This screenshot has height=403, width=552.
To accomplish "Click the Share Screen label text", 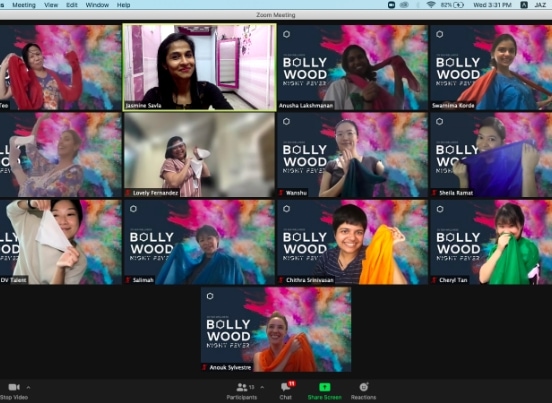I will 325,397.
